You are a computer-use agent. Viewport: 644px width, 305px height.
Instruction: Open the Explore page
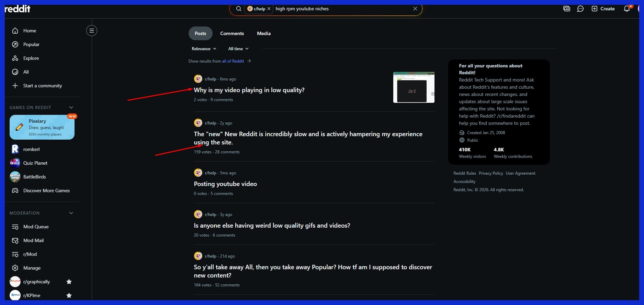(x=31, y=58)
